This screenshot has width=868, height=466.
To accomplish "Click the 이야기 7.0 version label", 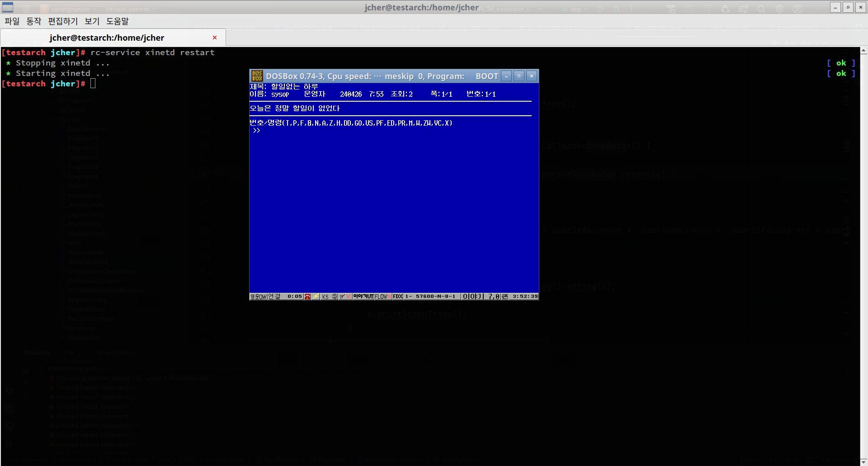I will coord(481,297).
